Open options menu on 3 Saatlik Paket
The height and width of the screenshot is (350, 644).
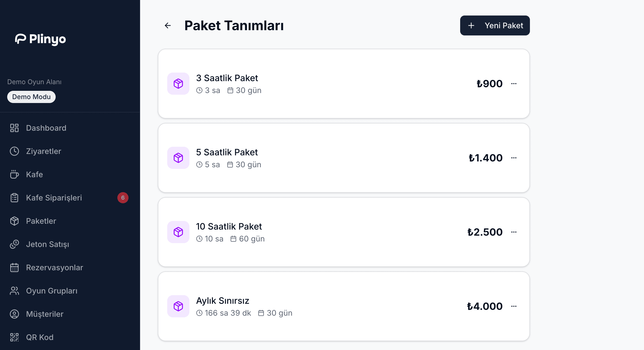pyautogui.click(x=514, y=83)
